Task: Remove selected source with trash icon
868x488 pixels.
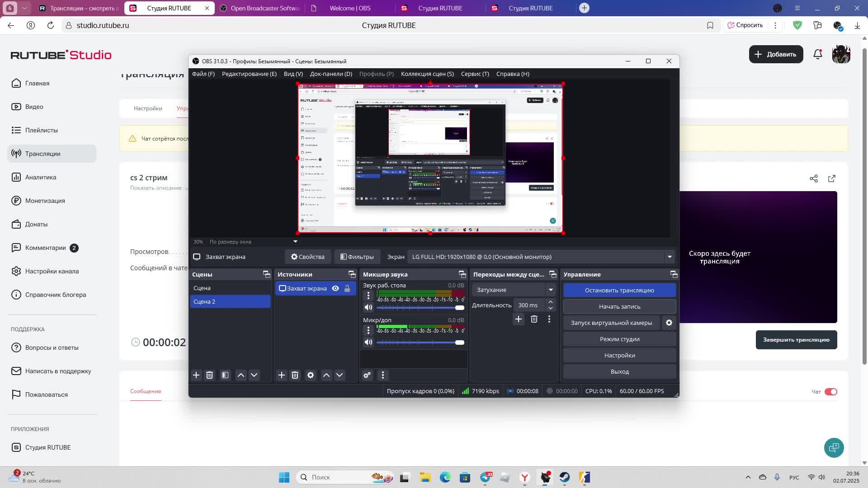Action: [x=295, y=375]
